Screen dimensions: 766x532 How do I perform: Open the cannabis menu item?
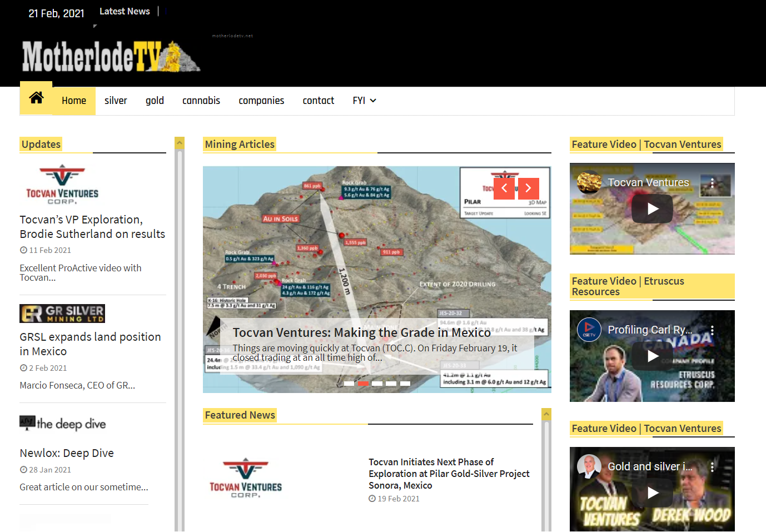201,101
